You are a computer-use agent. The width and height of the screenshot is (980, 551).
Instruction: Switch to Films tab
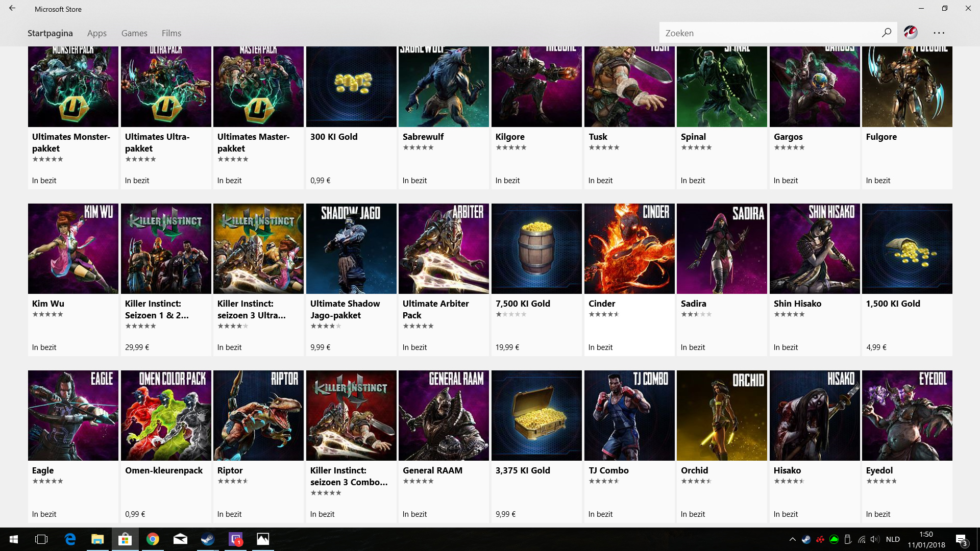[171, 33]
